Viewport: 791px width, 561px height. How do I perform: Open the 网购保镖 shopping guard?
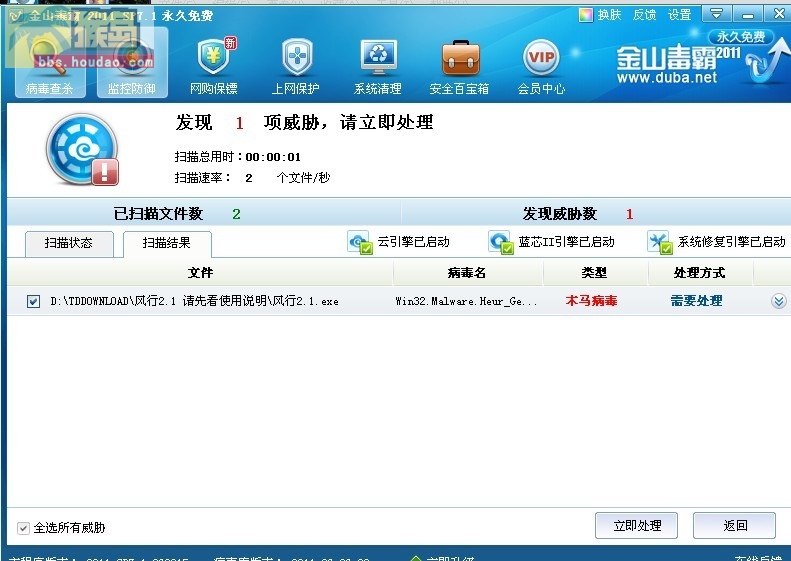[x=214, y=67]
